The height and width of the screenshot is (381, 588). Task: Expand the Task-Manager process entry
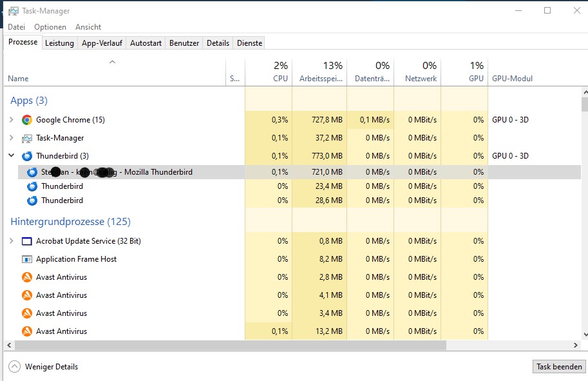[11, 138]
